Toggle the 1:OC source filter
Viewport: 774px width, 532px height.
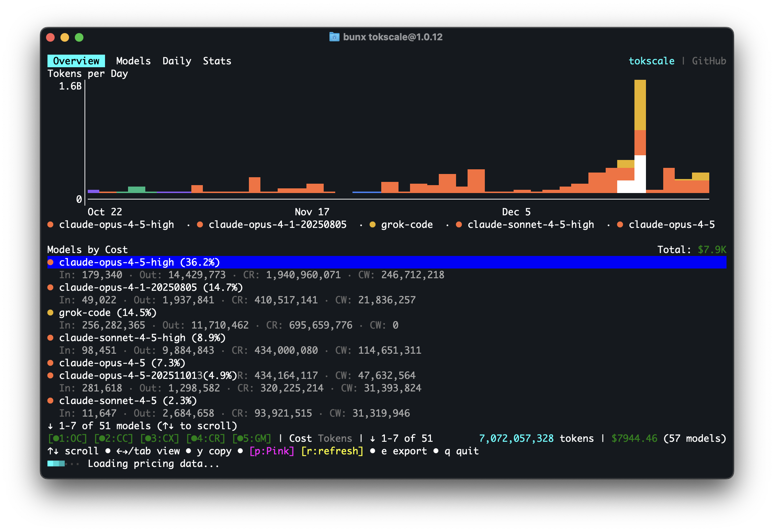click(68, 439)
